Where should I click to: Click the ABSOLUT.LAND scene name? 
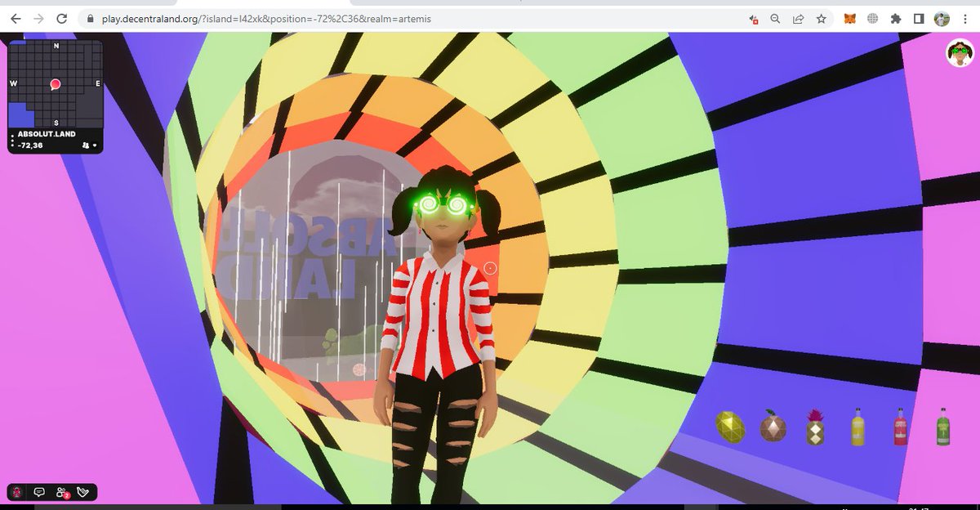pyautogui.click(x=46, y=136)
